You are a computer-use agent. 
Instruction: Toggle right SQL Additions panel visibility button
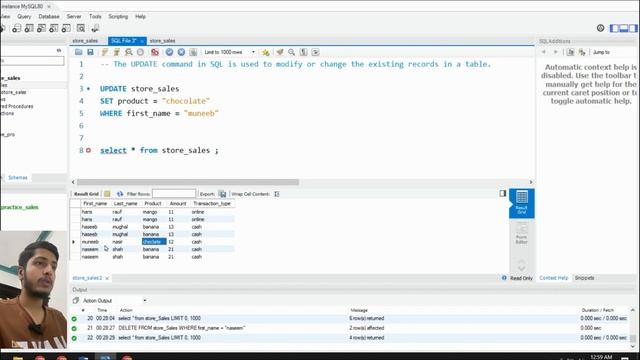[633, 28]
